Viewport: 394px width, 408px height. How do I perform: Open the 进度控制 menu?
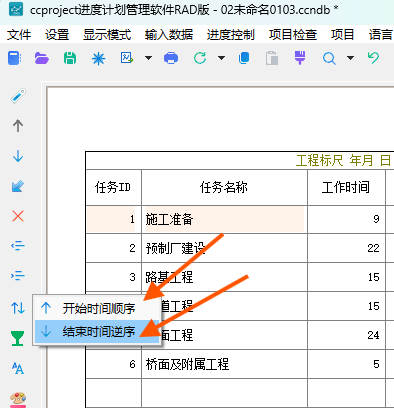click(x=231, y=35)
